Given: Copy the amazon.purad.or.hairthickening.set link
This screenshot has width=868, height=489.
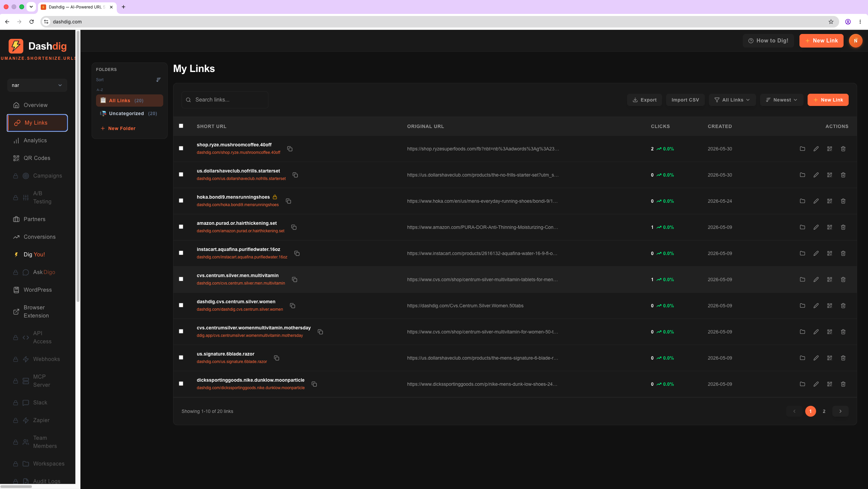Looking at the screenshot, I should pos(294,227).
